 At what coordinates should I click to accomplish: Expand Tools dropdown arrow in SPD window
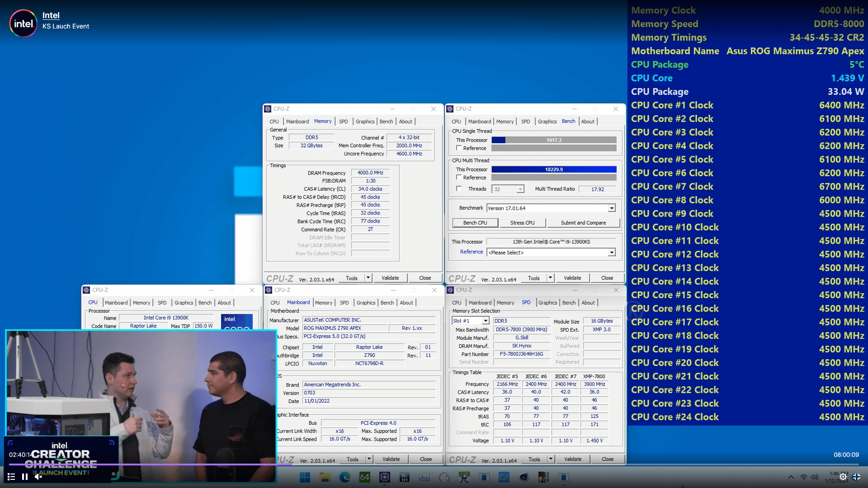pyautogui.click(x=551, y=459)
